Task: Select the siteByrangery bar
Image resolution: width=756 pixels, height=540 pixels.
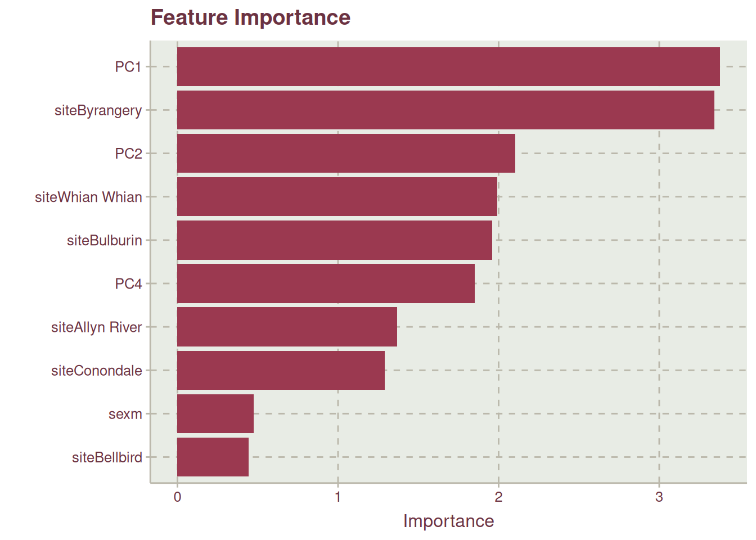Action: coord(445,110)
